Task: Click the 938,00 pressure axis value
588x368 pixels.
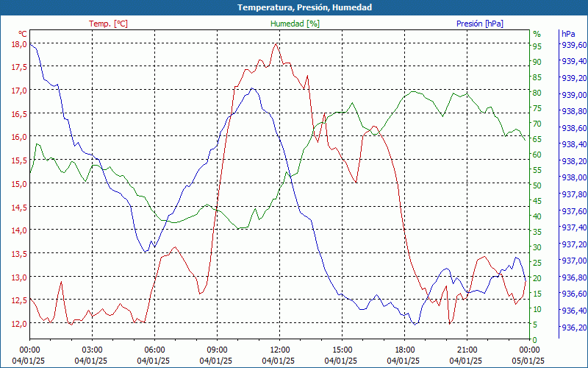Action: 574,177
